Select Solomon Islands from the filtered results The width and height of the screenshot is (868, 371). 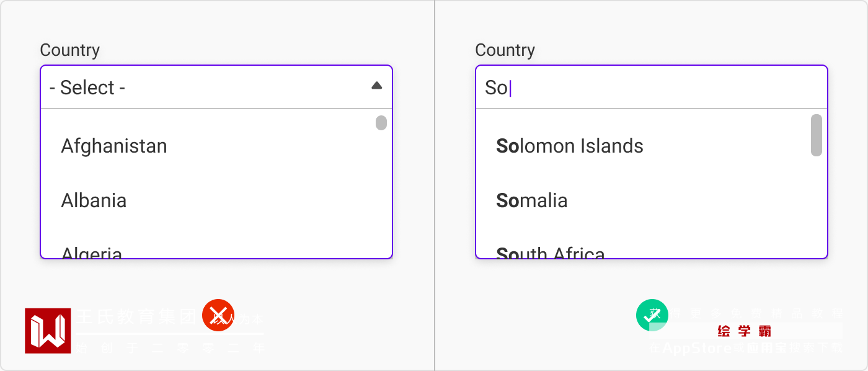pyautogui.click(x=570, y=146)
